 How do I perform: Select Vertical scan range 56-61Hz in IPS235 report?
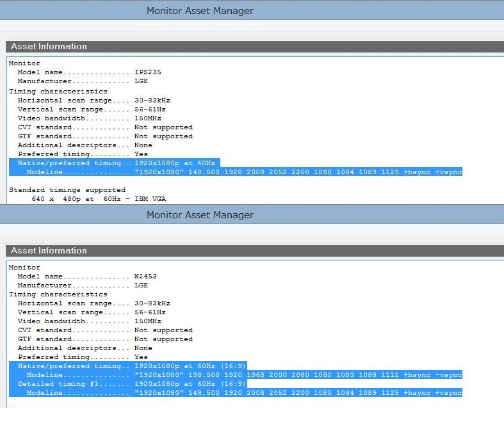(x=92, y=109)
